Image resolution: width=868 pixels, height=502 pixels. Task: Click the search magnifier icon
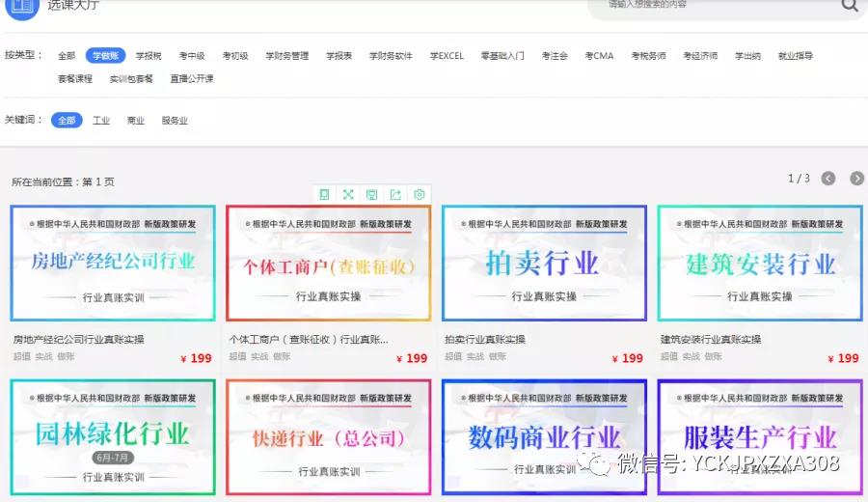click(x=849, y=6)
